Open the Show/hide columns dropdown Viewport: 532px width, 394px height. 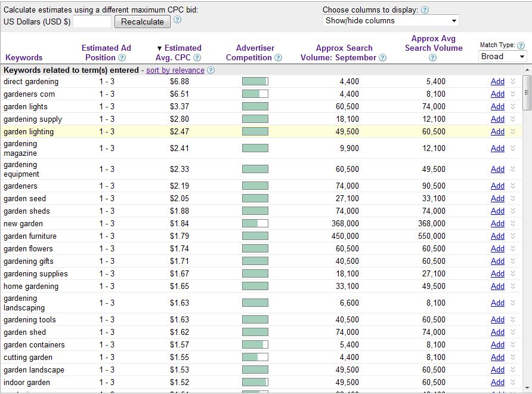pos(391,21)
